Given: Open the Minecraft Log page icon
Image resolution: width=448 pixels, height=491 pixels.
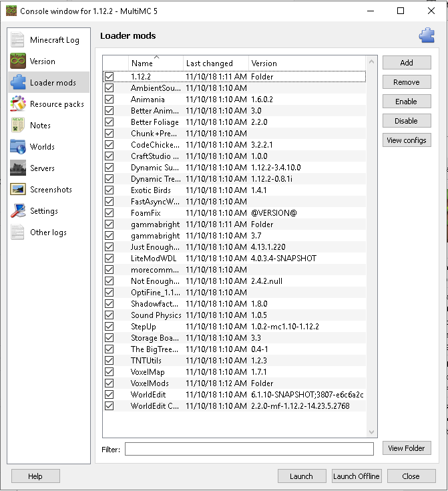Looking at the screenshot, I should click(17, 40).
